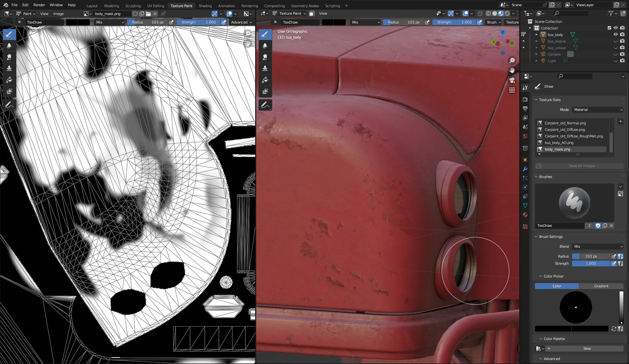Show bus_engine object in viewport
Image resolution: width=629 pixels, height=364 pixels.
pyautogui.click(x=616, y=41)
